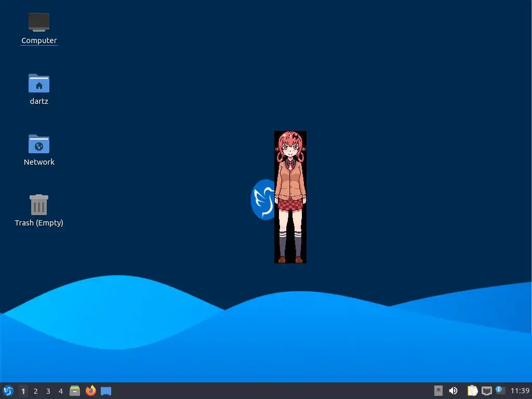Select the dartz home folder icon
The image size is (532, 399).
(39, 83)
